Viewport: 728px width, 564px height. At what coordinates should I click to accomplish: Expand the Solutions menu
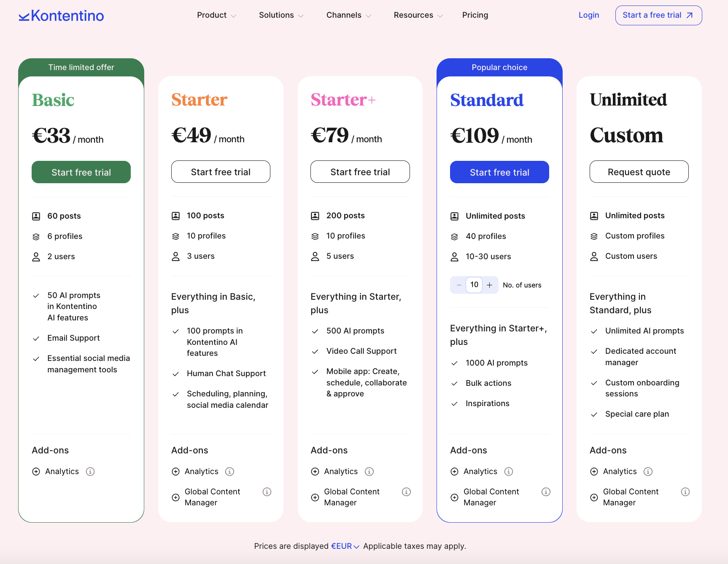coord(281,15)
